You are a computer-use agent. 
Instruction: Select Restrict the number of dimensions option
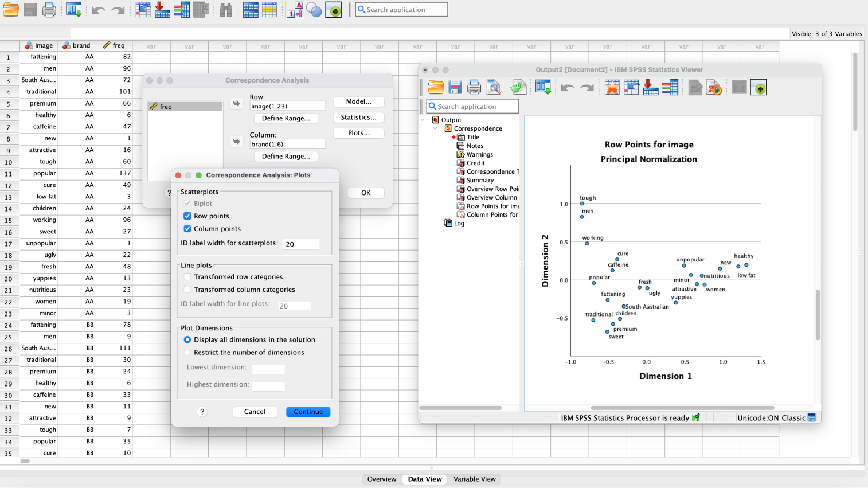tap(187, 353)
